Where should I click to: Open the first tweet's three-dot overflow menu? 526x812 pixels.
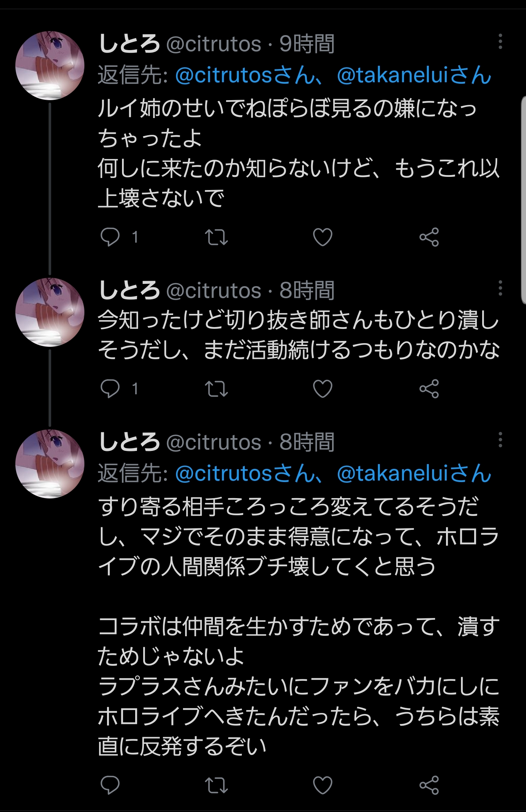500,42
